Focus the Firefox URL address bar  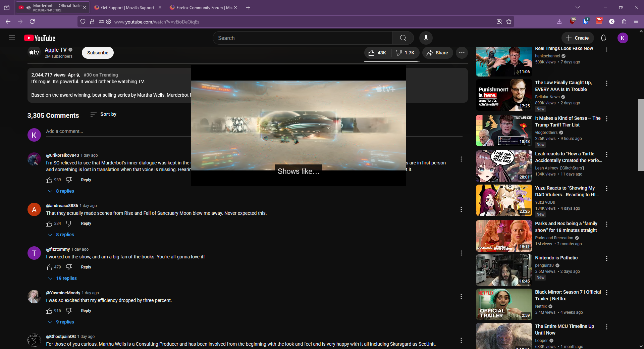302,21
